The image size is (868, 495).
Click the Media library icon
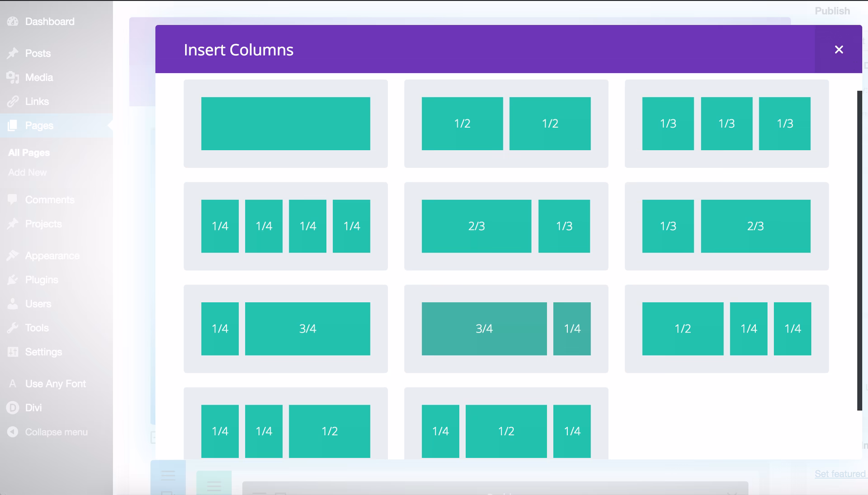[13, 77]
